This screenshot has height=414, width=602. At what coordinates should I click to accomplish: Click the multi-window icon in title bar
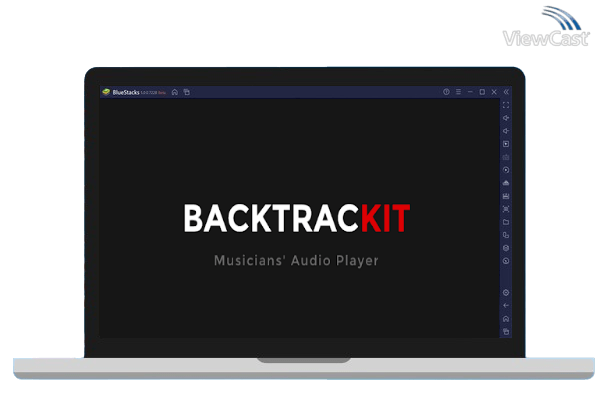[187, 92]
